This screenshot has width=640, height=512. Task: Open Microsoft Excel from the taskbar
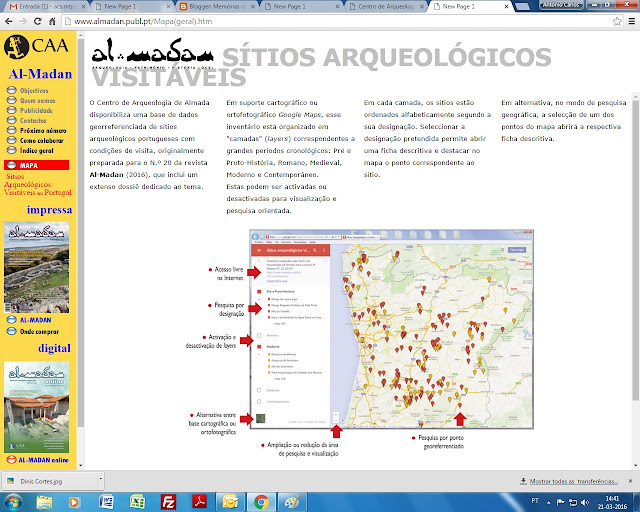point(137,502)
